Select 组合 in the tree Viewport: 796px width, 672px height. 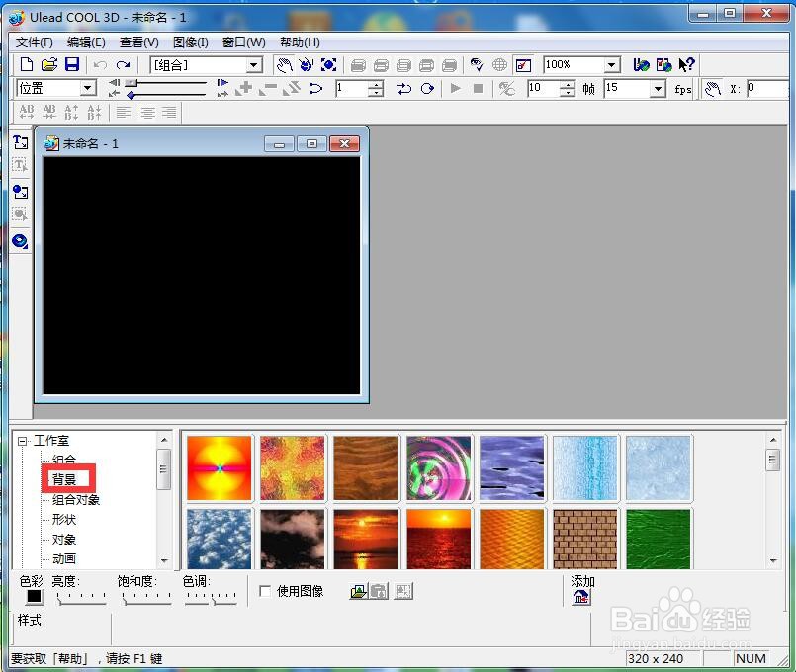pos(64,460)
